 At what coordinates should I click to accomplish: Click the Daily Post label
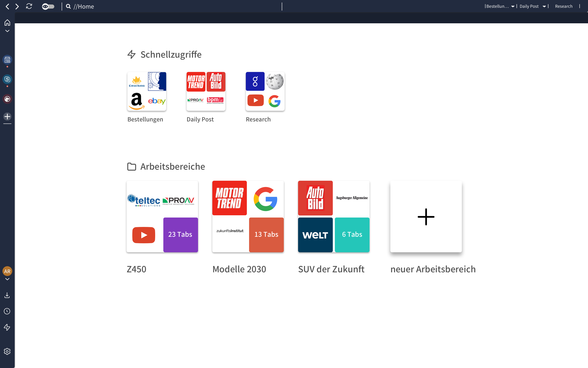(x=200, y=119)
